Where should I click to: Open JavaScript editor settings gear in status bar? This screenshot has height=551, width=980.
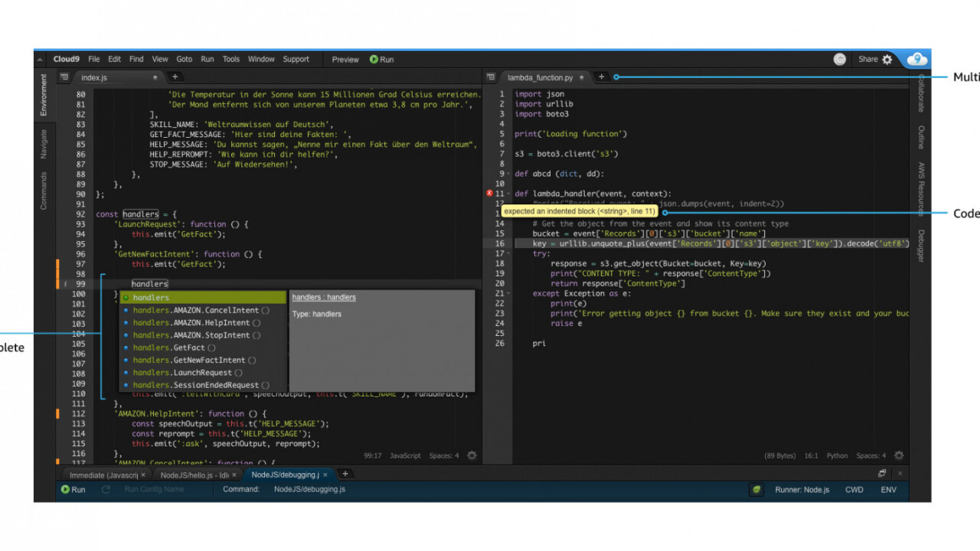[x=472, y=455]
